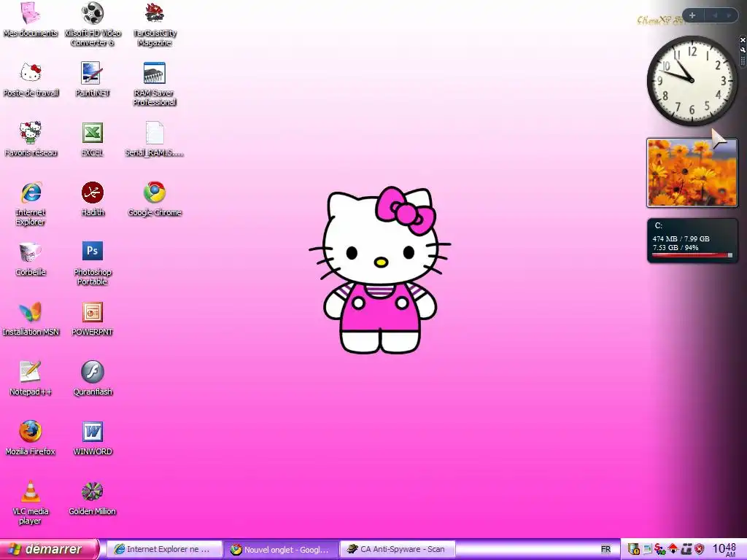The width and height of the screenshot is (747, 560).
Task: Launch the Quranflash desktop shortcut
Action: click(93, 378)
